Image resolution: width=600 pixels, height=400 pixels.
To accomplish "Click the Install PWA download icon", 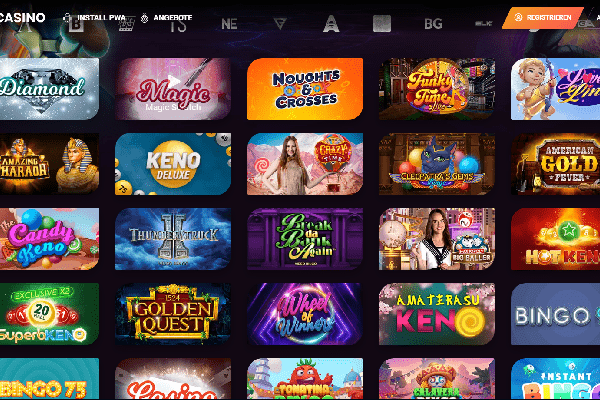I will [67, 18].
